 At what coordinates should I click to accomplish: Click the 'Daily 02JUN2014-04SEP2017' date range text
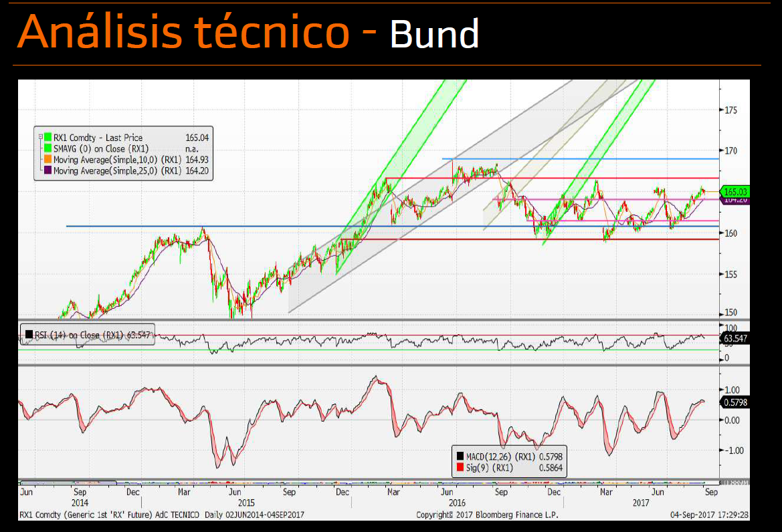pos(254,515)
